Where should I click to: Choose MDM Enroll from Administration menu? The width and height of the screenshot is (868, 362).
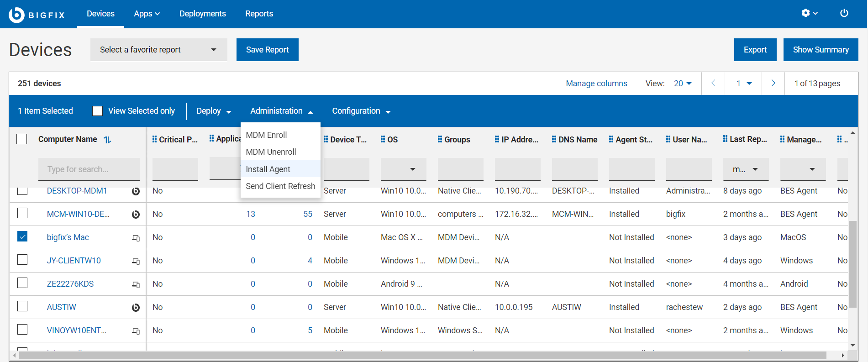pos(280,135)
